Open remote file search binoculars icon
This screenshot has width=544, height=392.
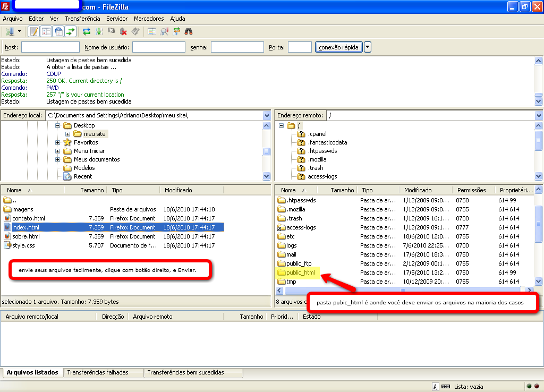[x=189, y=31]
